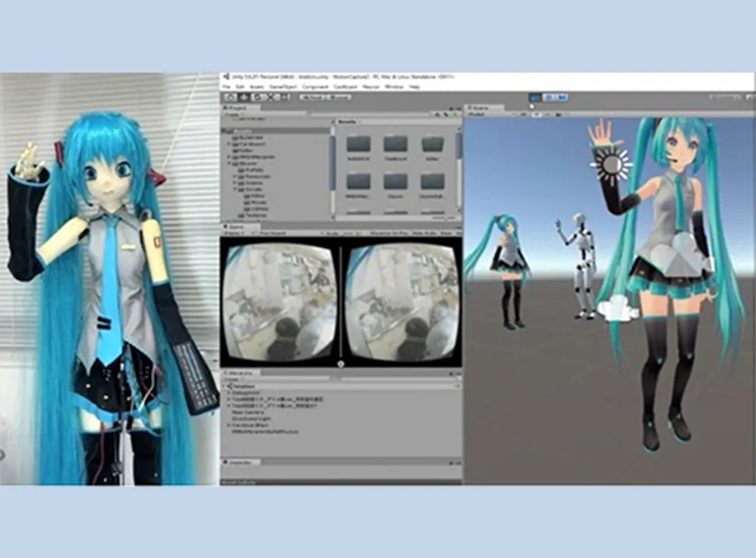
Task: Click the directional light gizmo in scene
Action: pyautogui.click(x=612, y=164)
